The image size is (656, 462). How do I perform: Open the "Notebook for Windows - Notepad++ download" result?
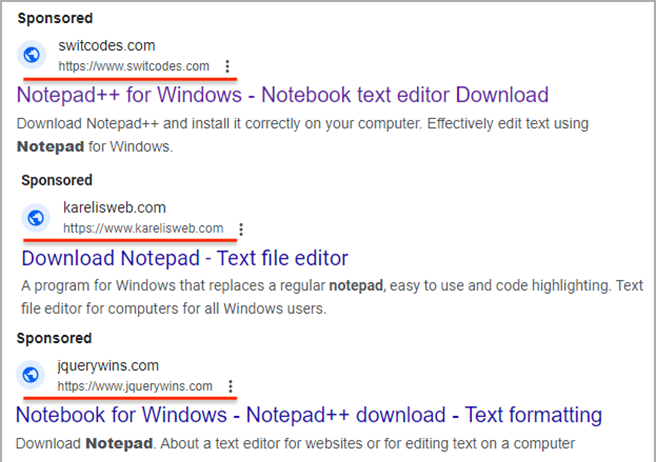pos(309,414)
